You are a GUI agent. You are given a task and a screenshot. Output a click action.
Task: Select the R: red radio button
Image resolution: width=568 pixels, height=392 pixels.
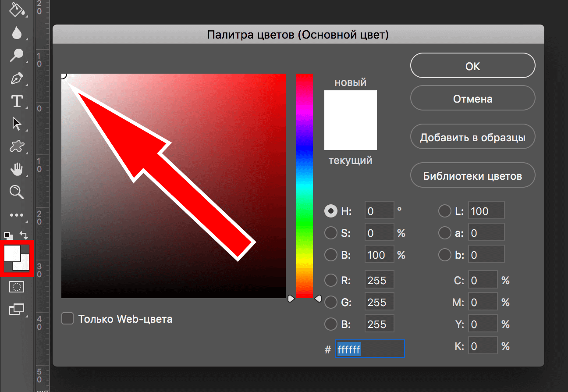coord(330,280)
